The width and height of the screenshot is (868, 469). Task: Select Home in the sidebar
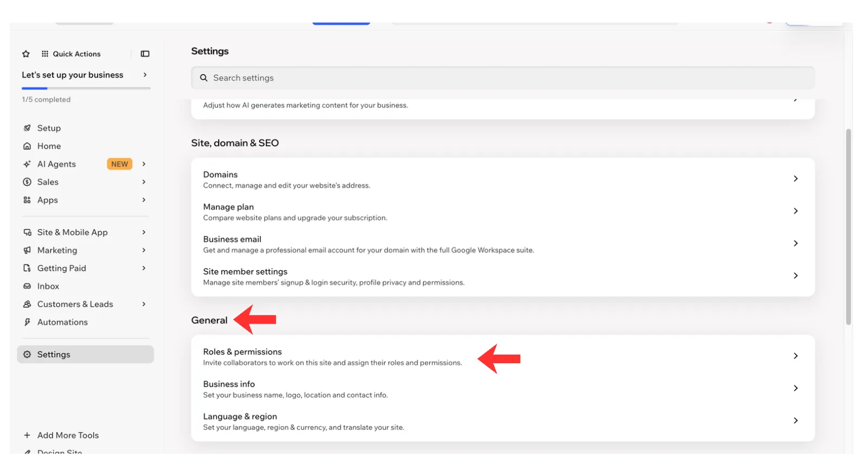(85, 146)
